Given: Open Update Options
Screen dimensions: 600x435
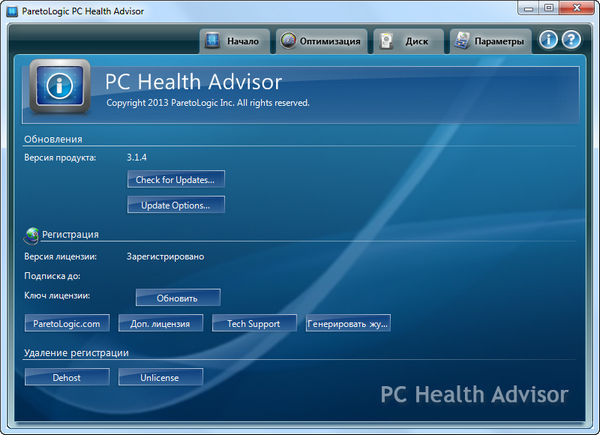Looking at the screenshot, I should pos(176,205).
